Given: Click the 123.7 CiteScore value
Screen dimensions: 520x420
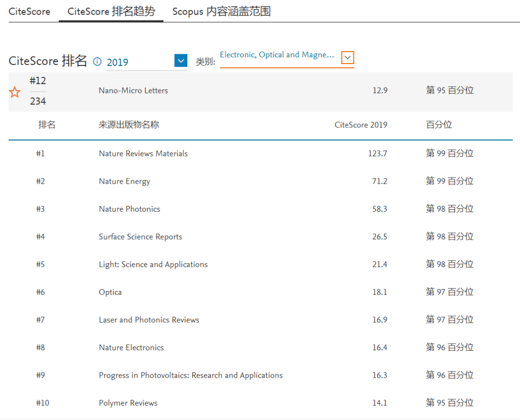Looking at the screenshot, I should coord(377,153).
